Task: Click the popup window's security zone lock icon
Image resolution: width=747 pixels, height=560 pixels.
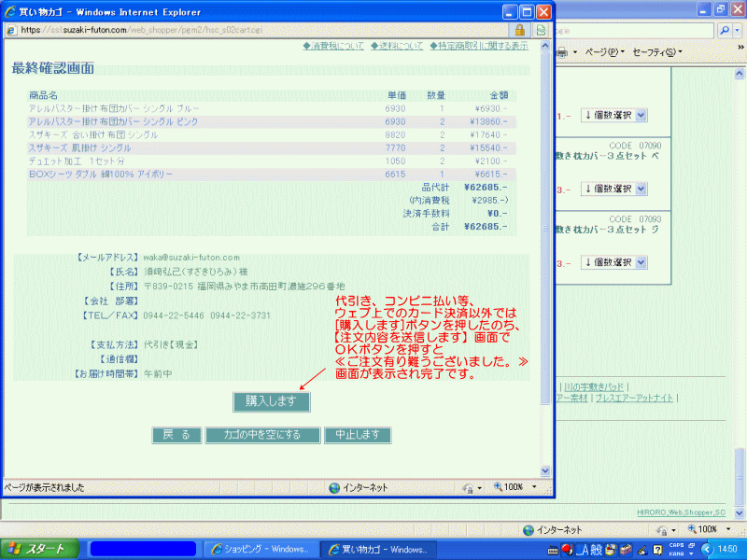Action: [469, 487]
